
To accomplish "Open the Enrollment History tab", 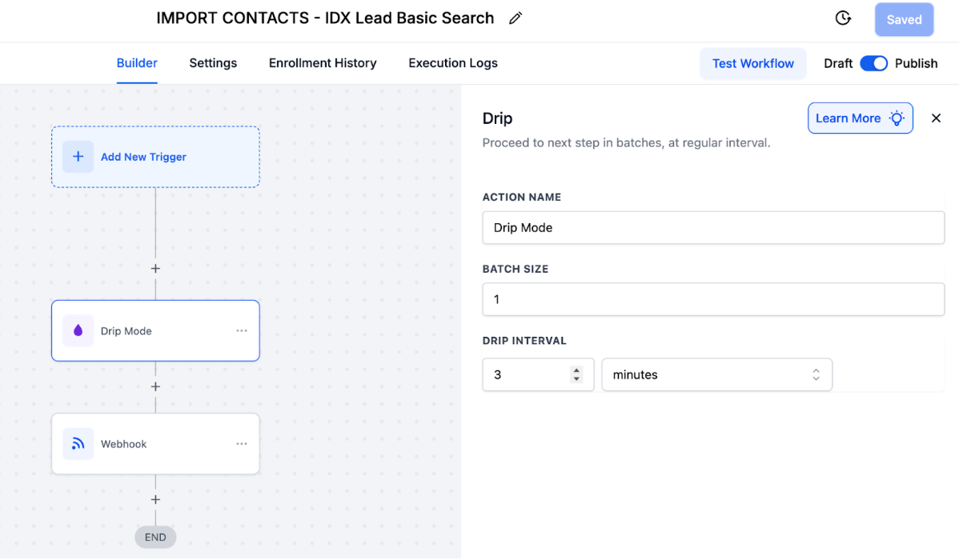I will [x=323, y=63].
